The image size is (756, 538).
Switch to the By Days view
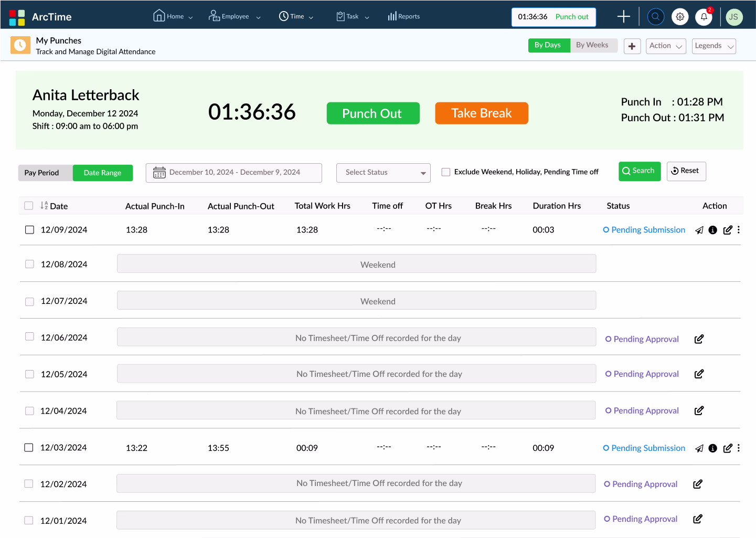pyautogui.click(x=549, y=45)
